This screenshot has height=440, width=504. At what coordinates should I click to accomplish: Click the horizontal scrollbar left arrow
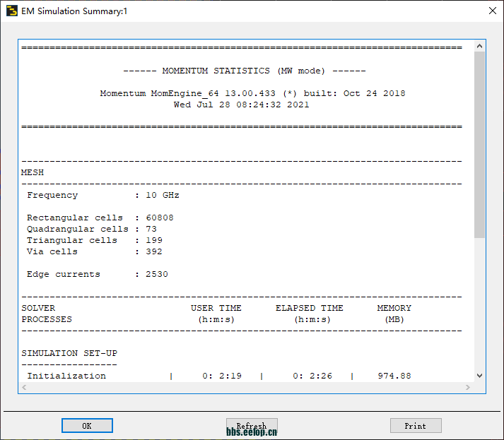coord(24,387)
